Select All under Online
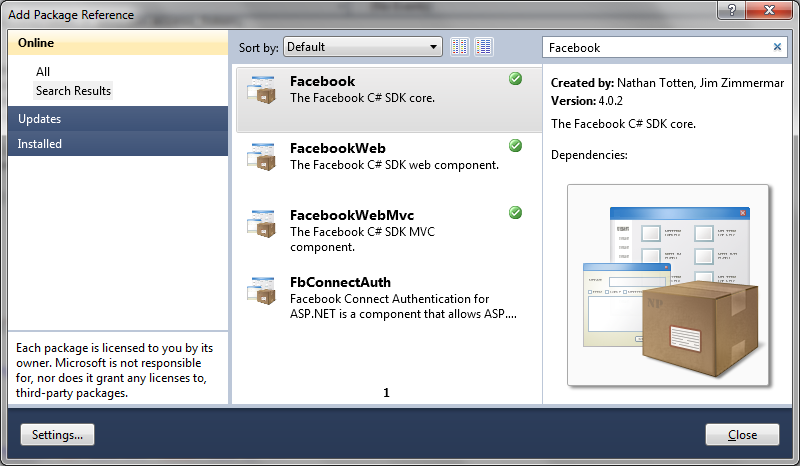This screenshot has width=800, height=466. 43,71
